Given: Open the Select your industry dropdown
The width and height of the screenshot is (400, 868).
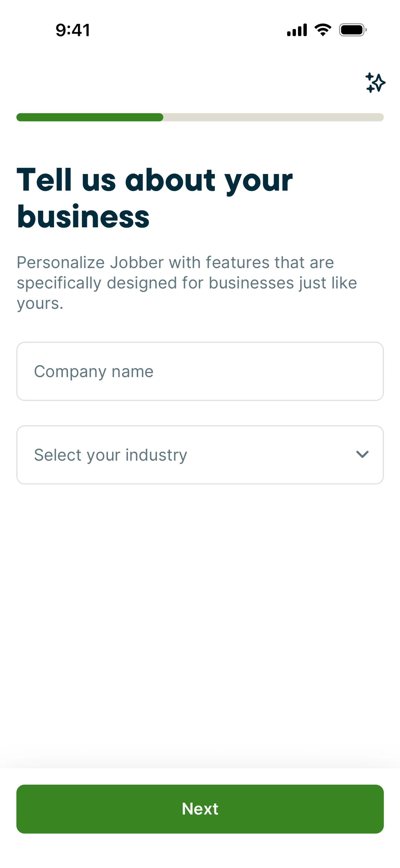Looking at the screenshot, I should click(200, 455).
